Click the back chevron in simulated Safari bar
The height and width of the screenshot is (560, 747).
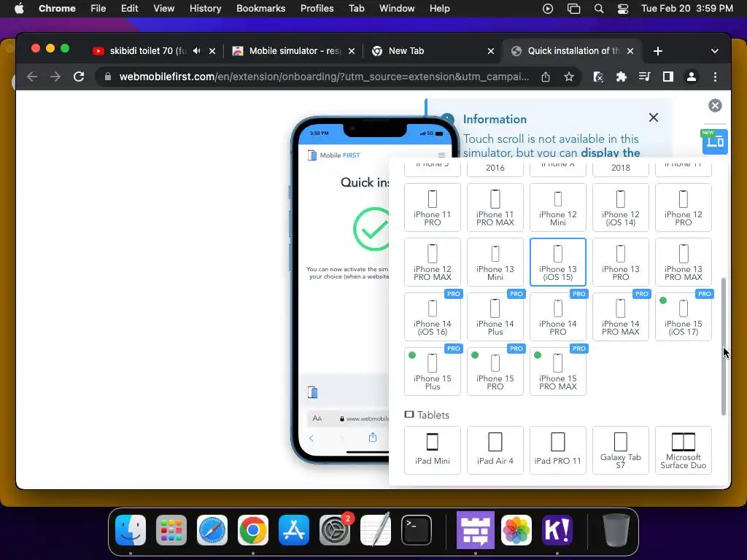coord(311,438)
